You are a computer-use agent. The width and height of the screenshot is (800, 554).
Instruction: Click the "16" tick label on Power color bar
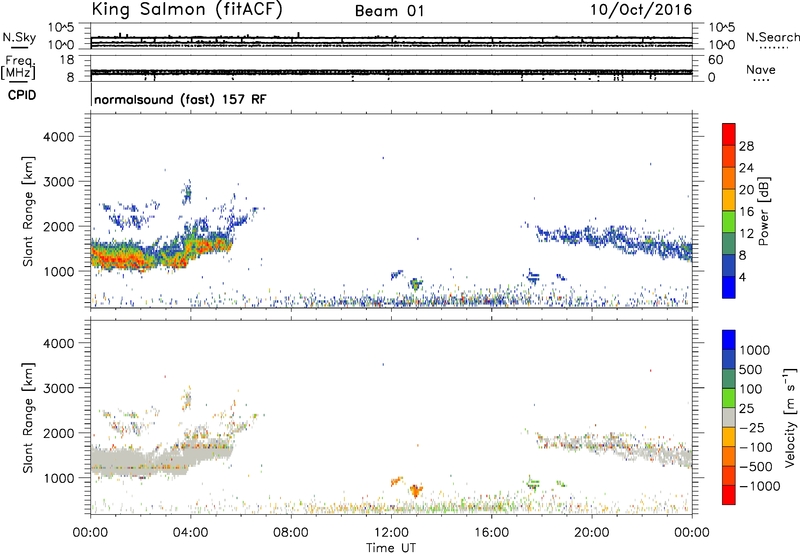[746, 212]
